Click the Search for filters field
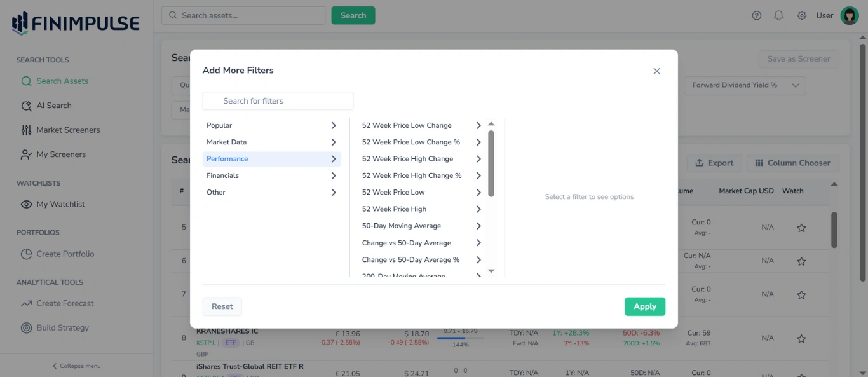This screenshot has height=377, width=868. click(278, 100)
